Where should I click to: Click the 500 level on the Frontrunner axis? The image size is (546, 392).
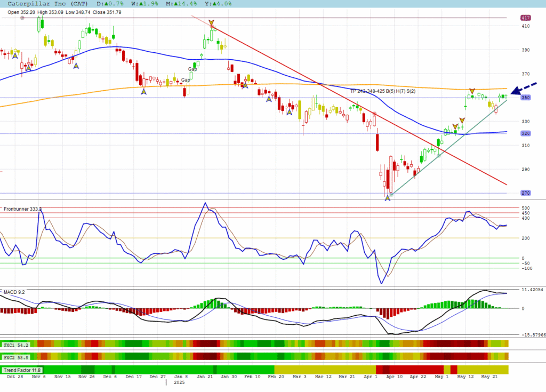[x=526, y=208]
